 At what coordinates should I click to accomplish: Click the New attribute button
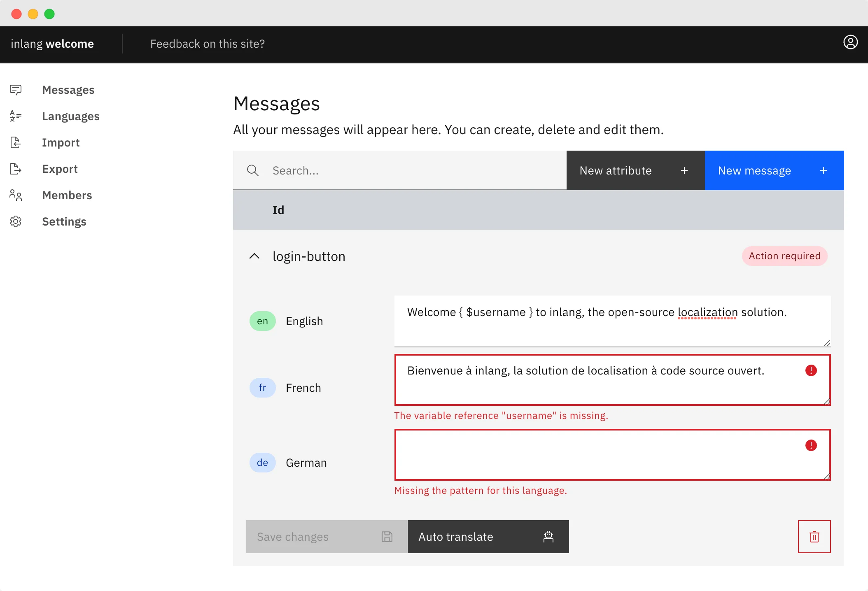(x=635, y=170)
